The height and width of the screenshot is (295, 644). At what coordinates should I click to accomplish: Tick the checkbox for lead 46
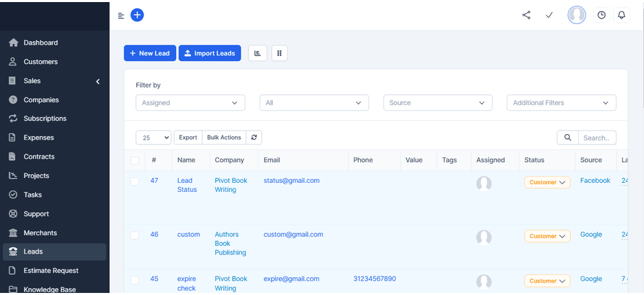pyautogui.click(x=135, y=235)
